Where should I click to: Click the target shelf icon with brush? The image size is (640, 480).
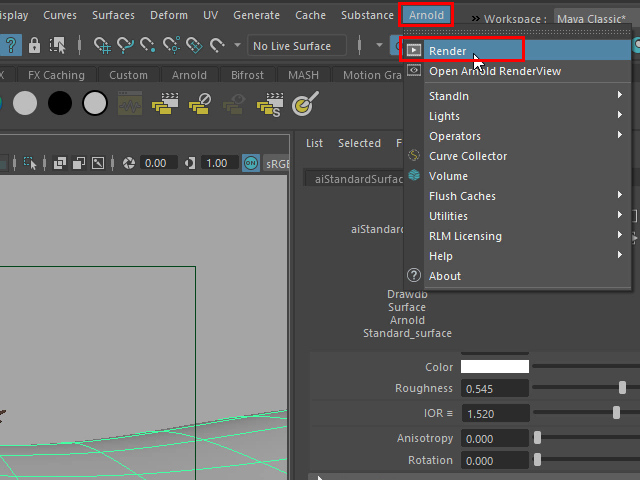[304, 103]
